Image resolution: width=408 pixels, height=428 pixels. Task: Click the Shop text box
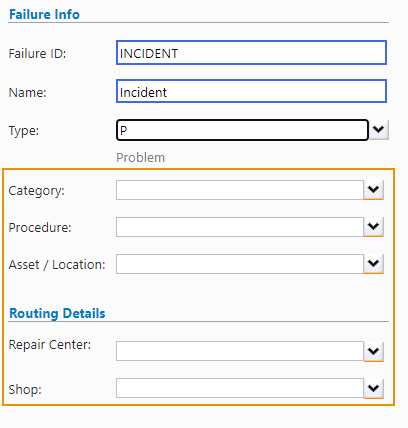pos(240,388)
